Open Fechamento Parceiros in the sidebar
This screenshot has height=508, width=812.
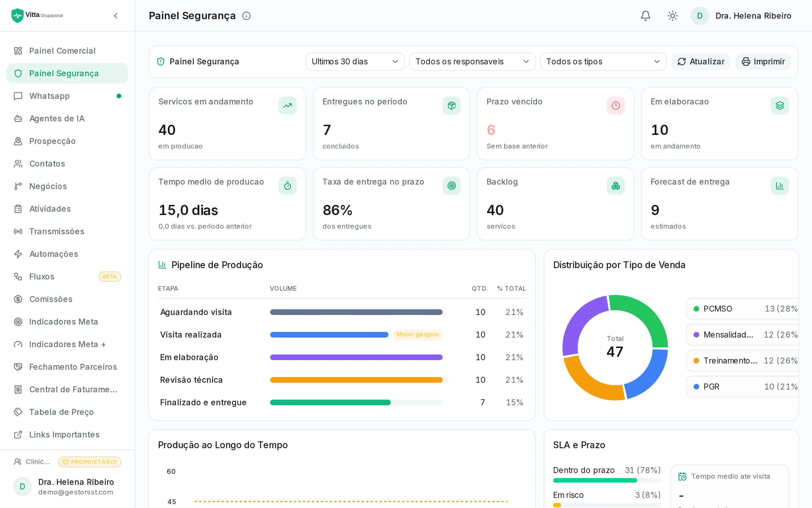[67, 367]
